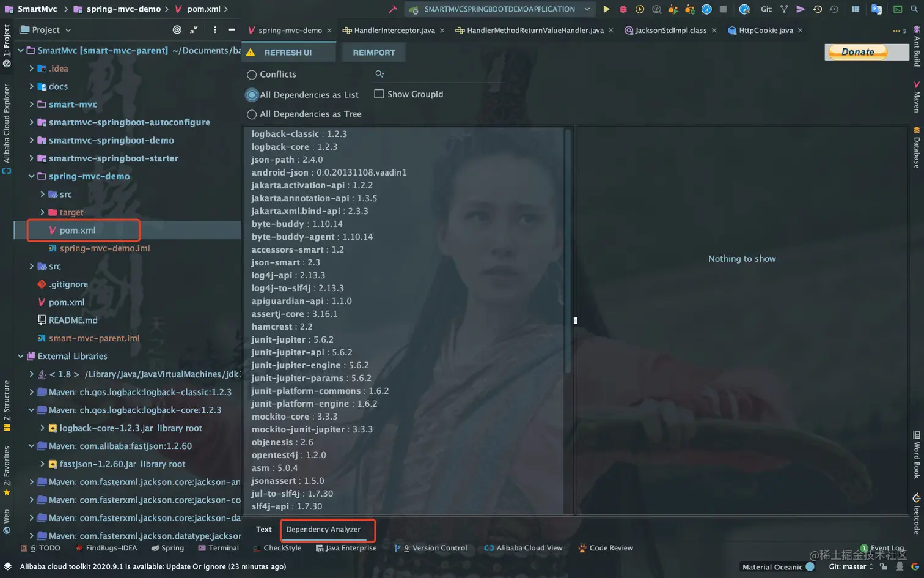This screenshot has height=578, width=924.
Task: Run with coverage icon in toolbar
Action: [640, 9]
